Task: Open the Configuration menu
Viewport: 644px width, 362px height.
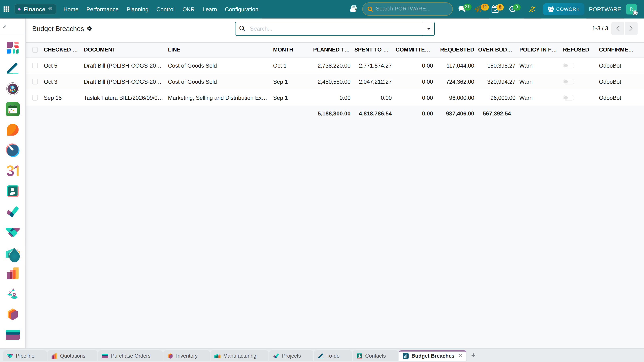Action: click(241, 9)
